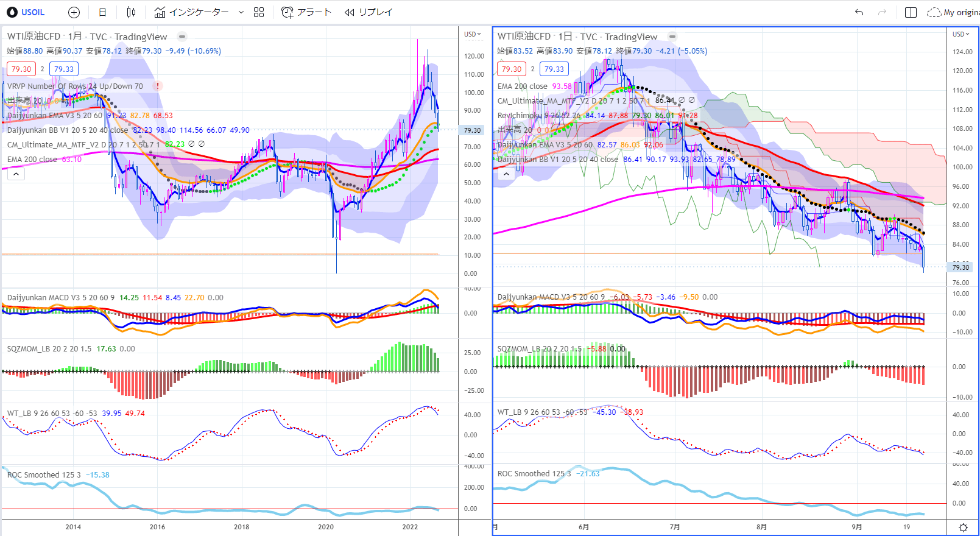Create an alert with アラート

(x=306, y=12)
